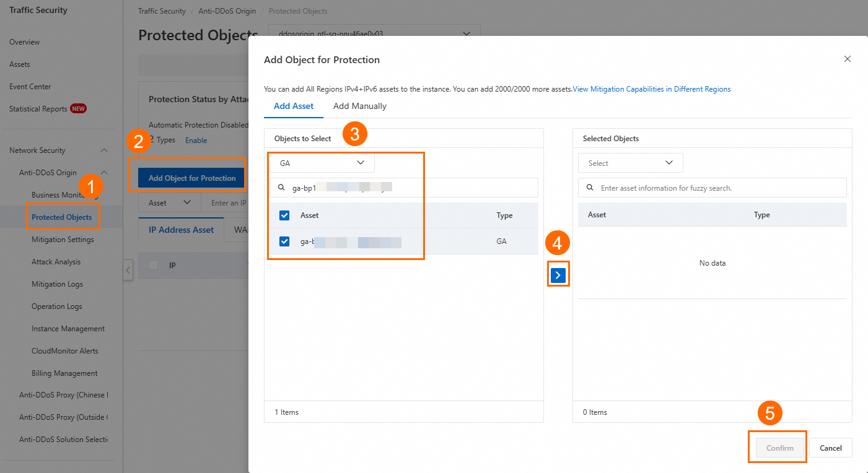Viewport: 868px width, 473px height.
Task: Open the Asset filter dropdown on the page
Action: click(x=169, y=202)
